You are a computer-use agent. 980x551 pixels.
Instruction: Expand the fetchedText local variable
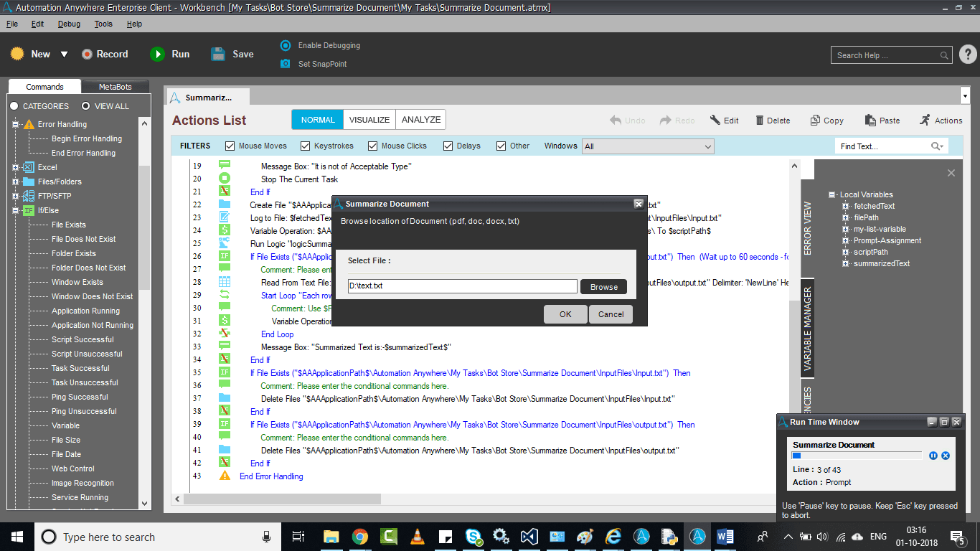click(x=846, y=206)
